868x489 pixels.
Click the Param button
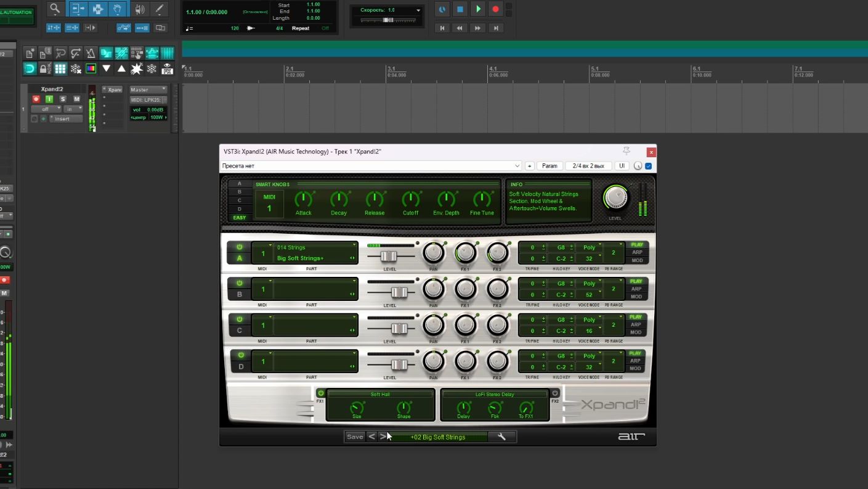click(550, 166)
